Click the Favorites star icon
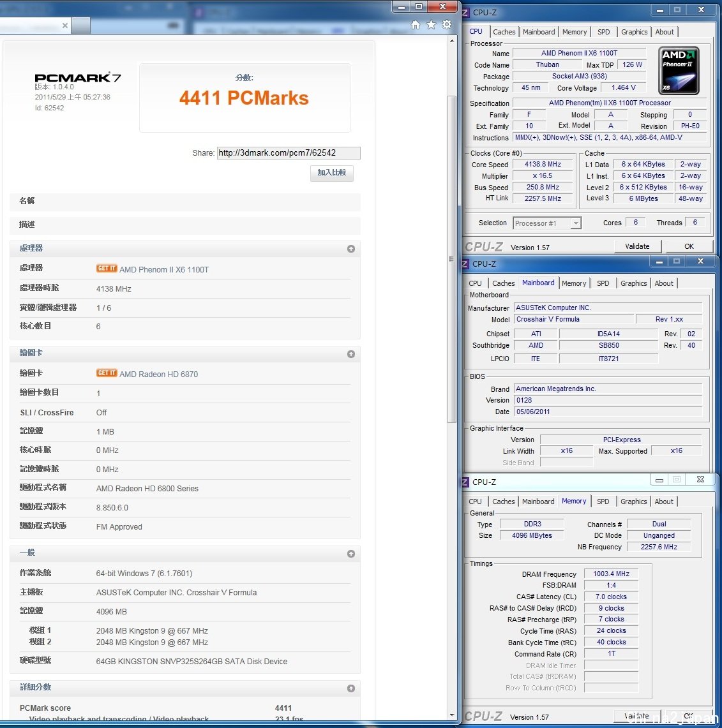 431,25
